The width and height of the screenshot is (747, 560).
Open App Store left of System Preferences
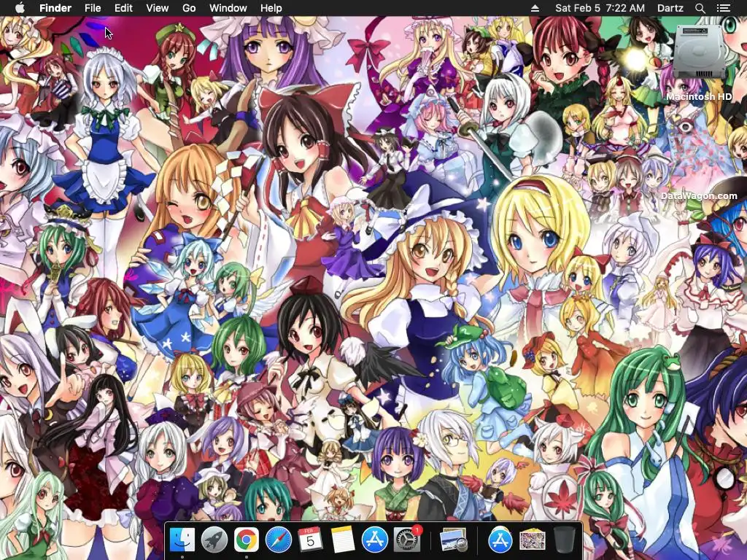coord(374,540)
